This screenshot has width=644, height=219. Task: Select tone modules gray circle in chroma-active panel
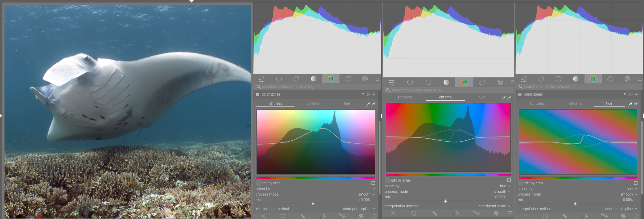tap(446, 82)
